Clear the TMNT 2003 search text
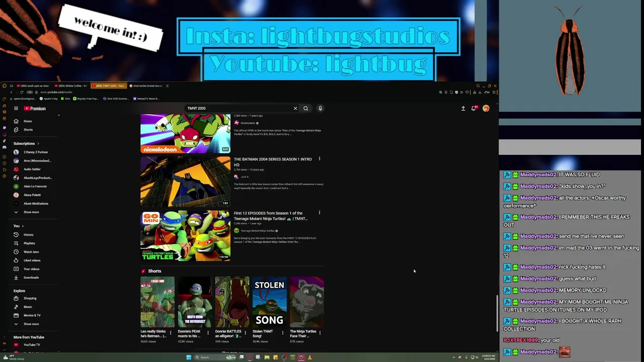 click(295, 108)
